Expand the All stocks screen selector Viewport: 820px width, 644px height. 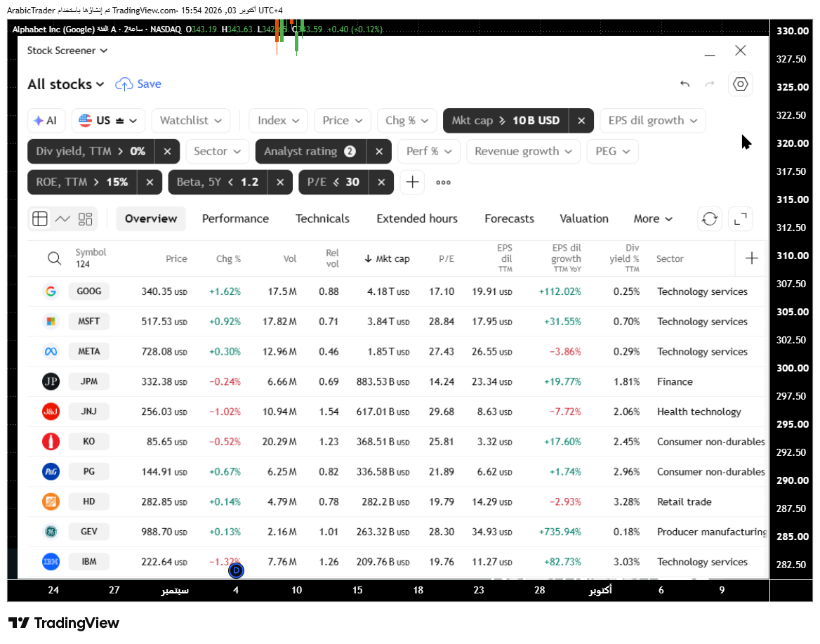[66, 84]
